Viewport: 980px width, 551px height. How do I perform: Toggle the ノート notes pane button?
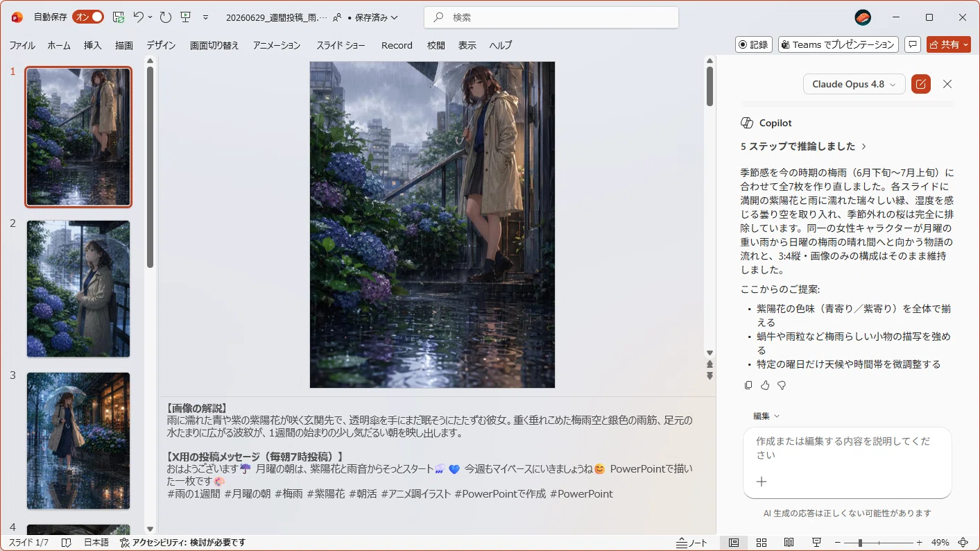pos(692,543)
